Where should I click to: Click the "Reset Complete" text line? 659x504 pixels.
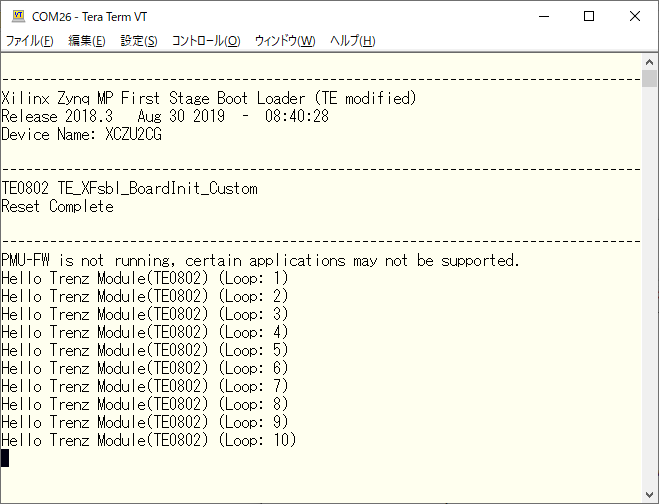[58, 207]
